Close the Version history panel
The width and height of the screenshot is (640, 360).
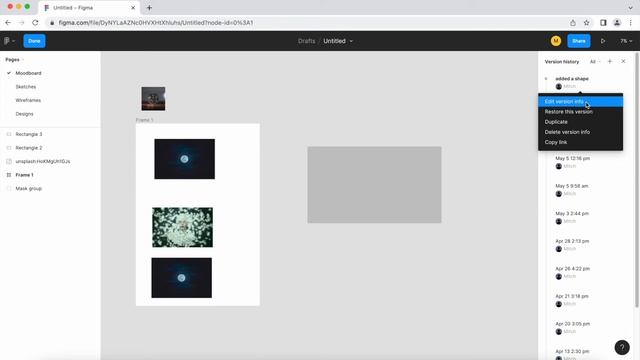coord(623,61)
